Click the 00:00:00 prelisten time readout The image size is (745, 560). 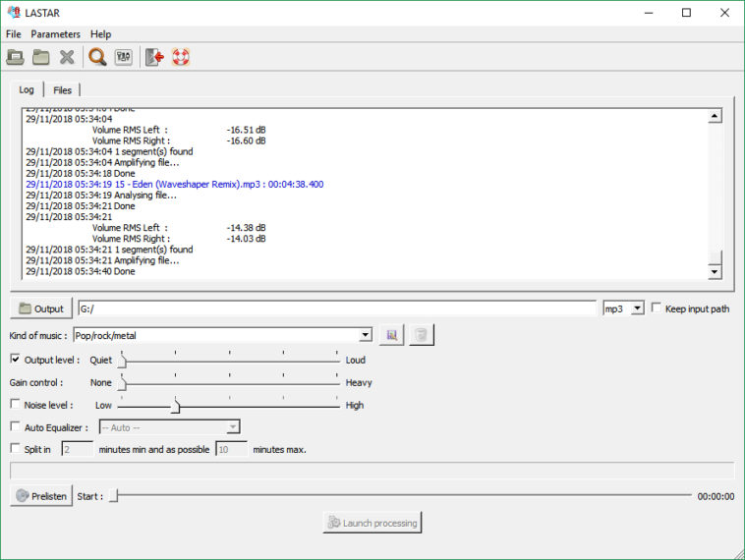pyautogui.click(x=716, y=496)
